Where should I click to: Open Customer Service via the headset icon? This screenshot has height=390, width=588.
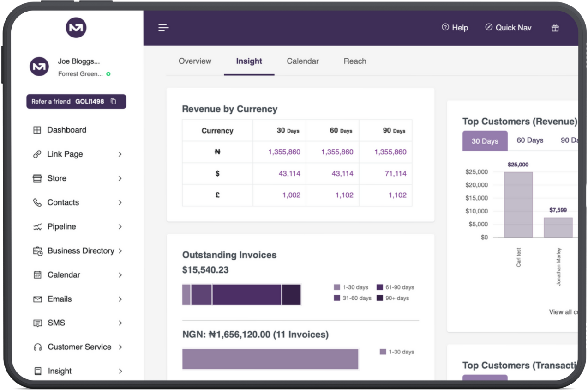[x=37, y=347]
